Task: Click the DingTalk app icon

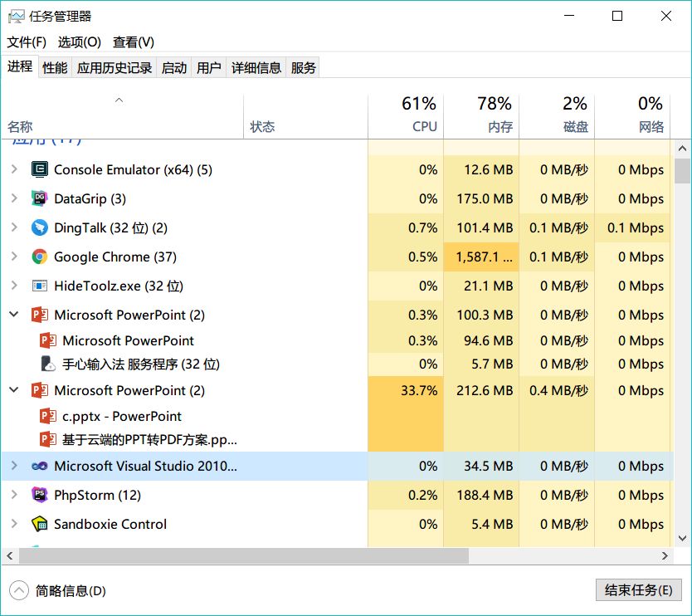Action: [x=40, y=227]
